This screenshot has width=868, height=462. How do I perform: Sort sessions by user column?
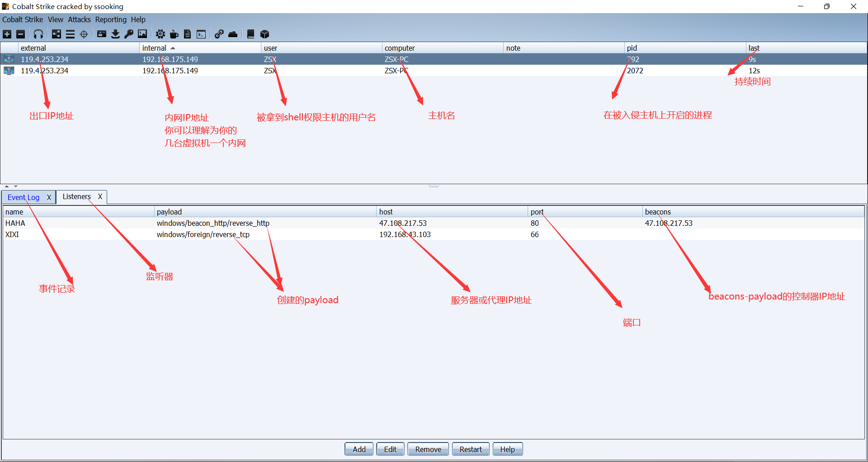pyautogui.click(x=321, y=48)
